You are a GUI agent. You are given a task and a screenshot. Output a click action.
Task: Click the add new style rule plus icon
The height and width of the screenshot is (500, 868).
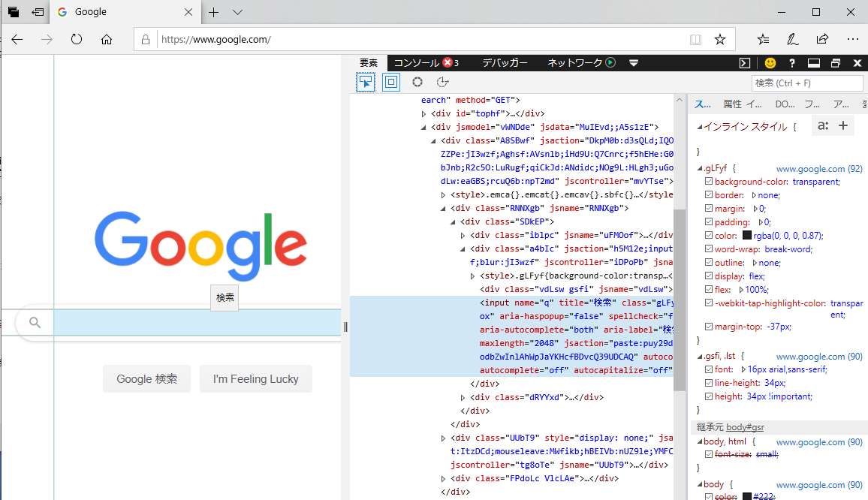click(x=843, y=125)
